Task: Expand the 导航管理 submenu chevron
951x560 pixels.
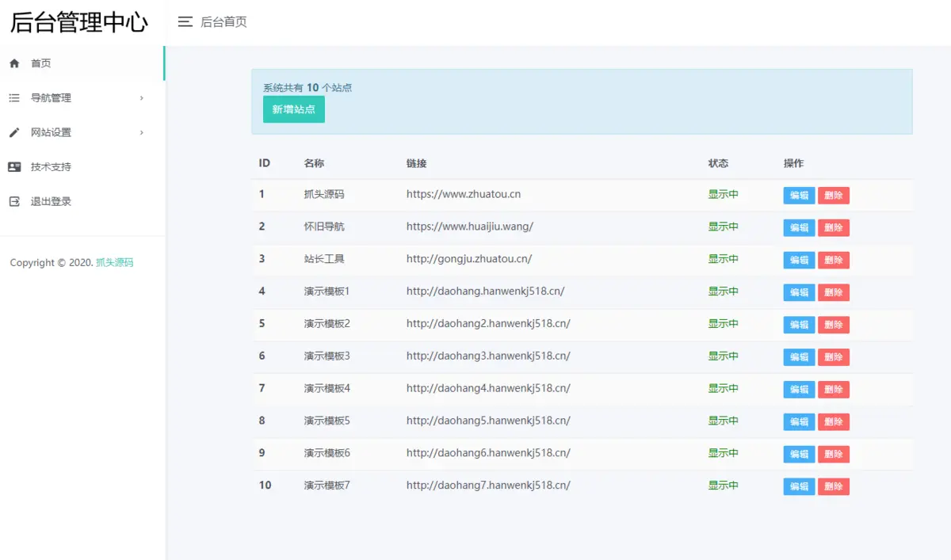Action: (142, 98)
